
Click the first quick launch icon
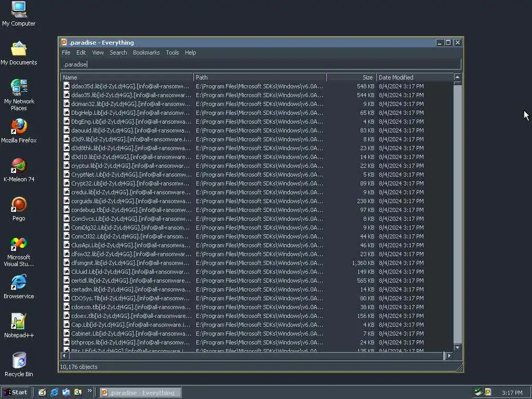[x=42, y=392]
